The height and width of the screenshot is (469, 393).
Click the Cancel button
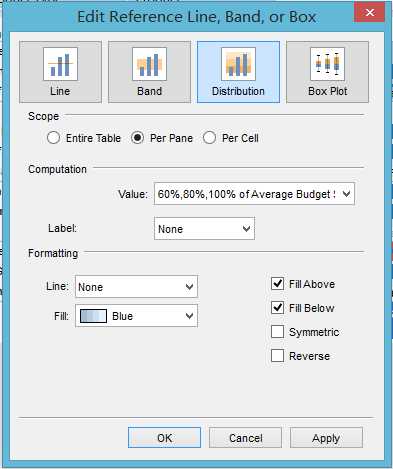click(245, 438)
